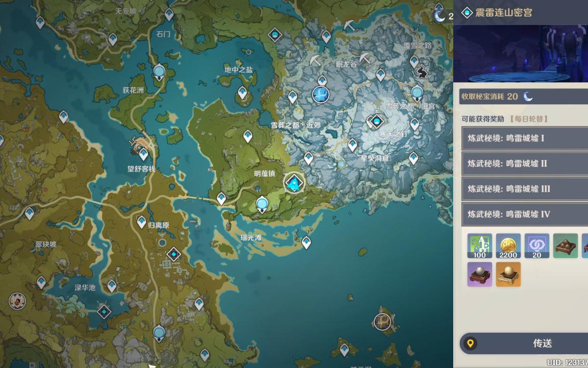Click the waypoint above 星荧洞窟 label
588x368 pixels.
tap(352, 145)
